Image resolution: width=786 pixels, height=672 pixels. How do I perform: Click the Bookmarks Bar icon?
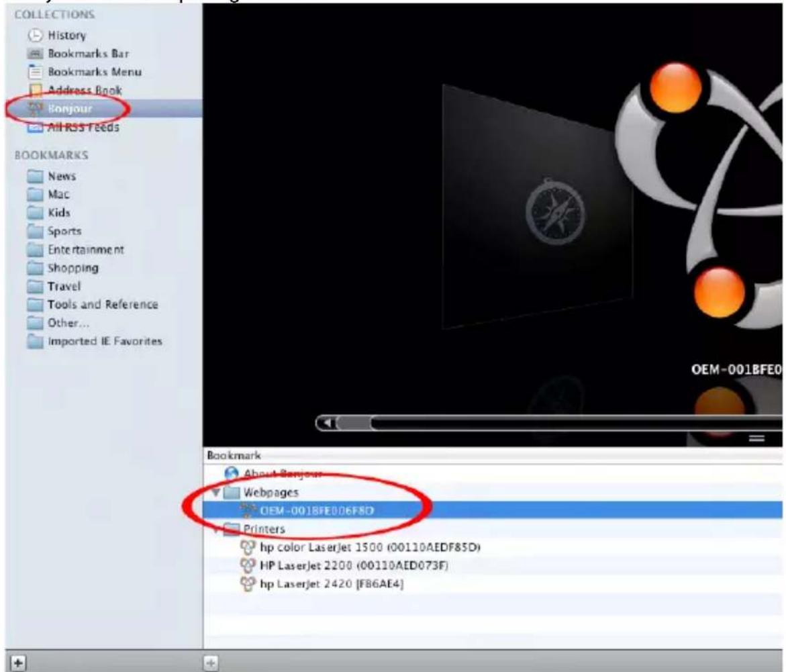[35, 54]
